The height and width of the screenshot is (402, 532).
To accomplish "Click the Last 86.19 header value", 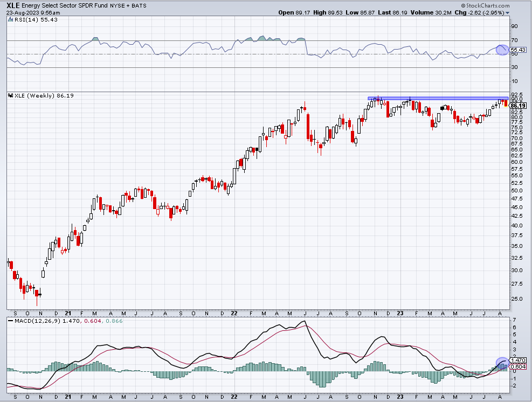I will point(392,12).
